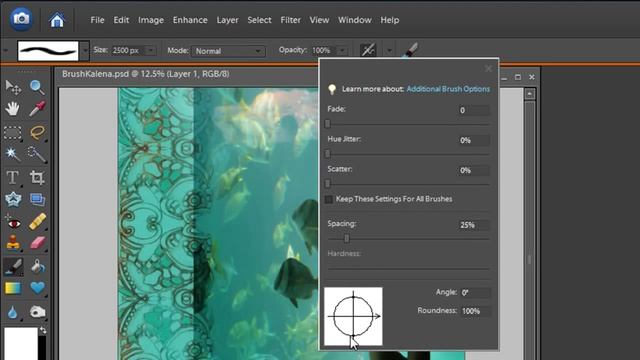This screenshot has height=360, width=640.
Task: Select the Paint Bucket tool
Action: [37, 267]
